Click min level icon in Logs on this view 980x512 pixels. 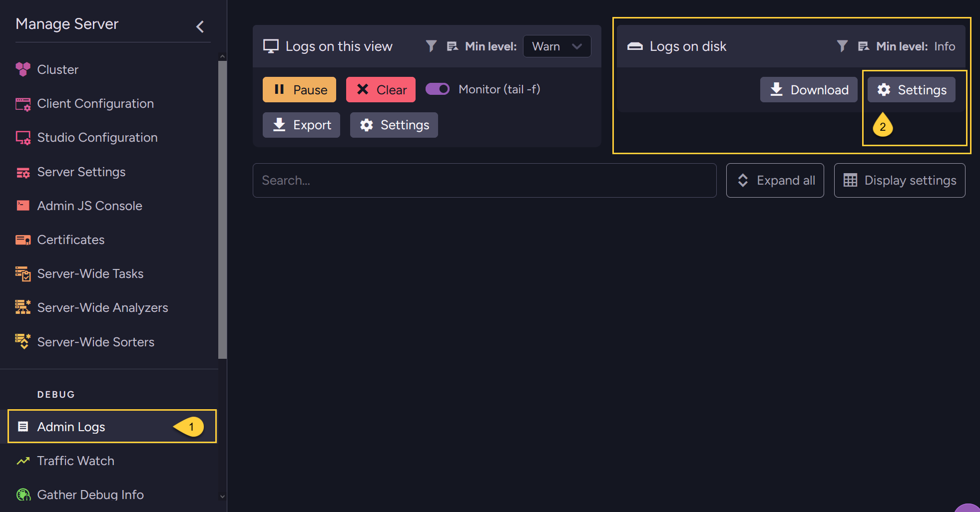pos(453,46)
